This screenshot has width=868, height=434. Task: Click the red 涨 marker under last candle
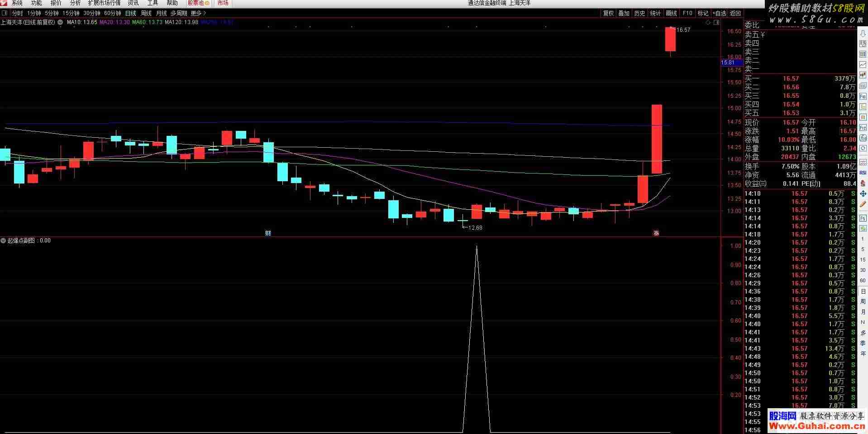[656, 233]
